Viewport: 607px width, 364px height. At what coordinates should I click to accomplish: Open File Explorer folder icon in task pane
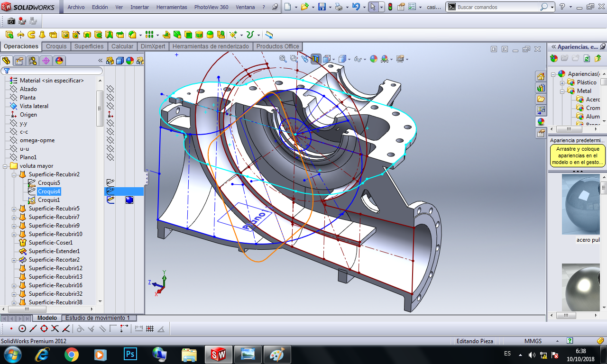[x=541, y=99]
